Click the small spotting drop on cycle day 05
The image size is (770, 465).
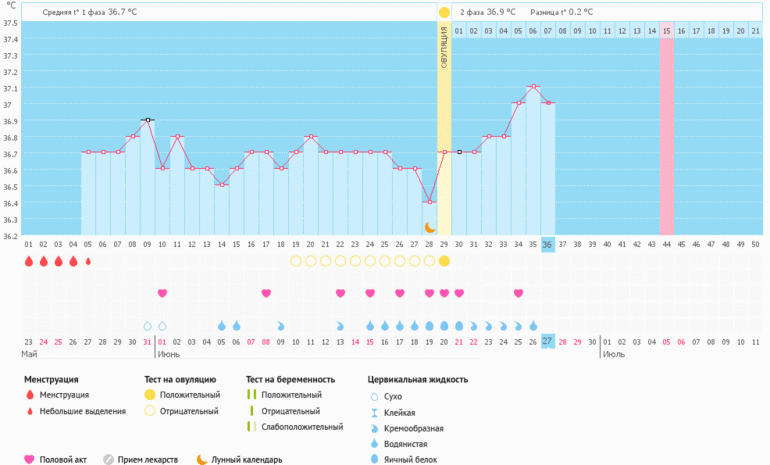coord(88,261)
